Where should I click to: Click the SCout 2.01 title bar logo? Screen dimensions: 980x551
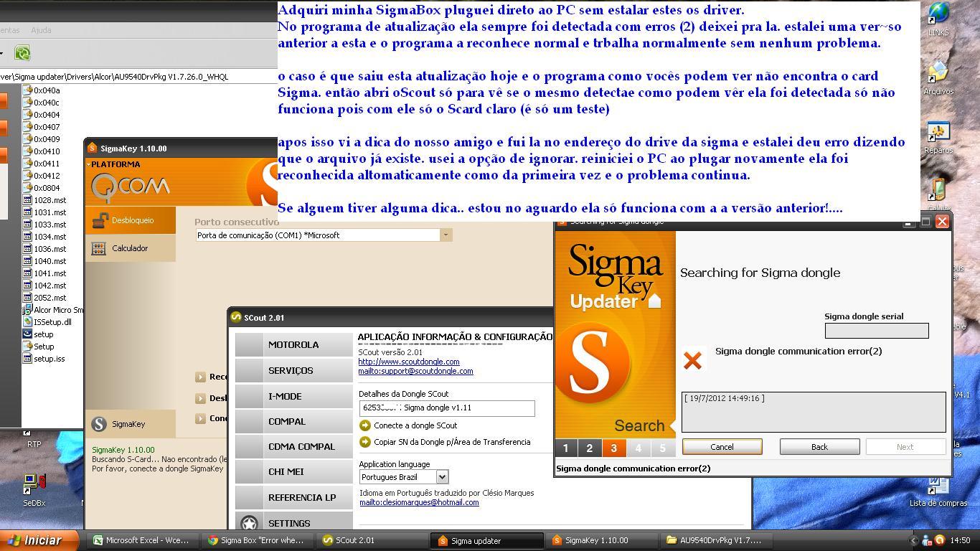[x=236, y=318]
